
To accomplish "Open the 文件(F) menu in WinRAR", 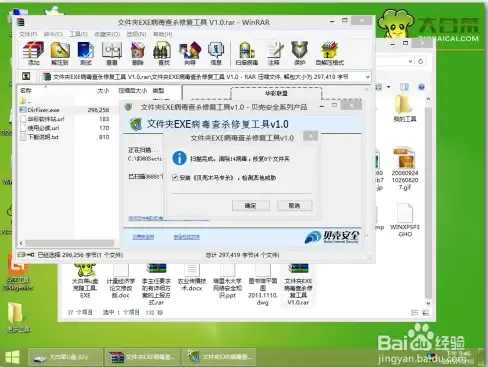I will click(28, 34).
